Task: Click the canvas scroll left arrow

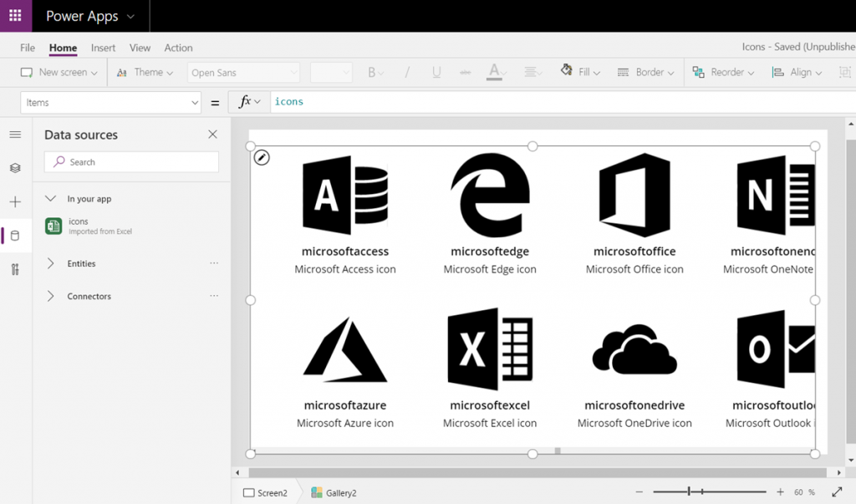Action: pos(237,472)
